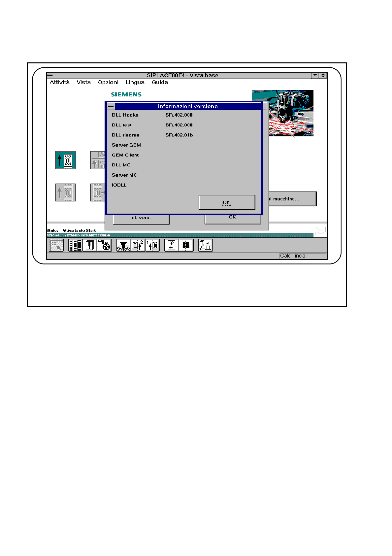Open the Attività menu
Image resolution: width=392 pixels, height=556 pixels.
(60, 82)
